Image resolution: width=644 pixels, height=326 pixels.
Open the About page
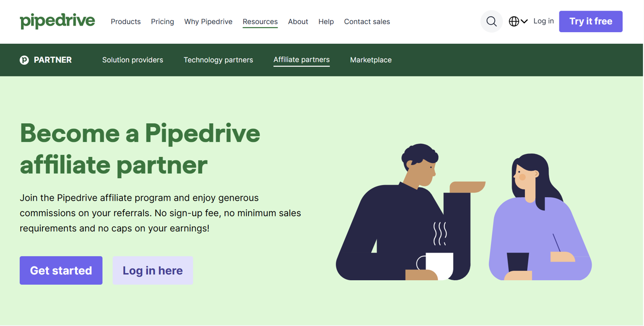click(x=298, y=22)
